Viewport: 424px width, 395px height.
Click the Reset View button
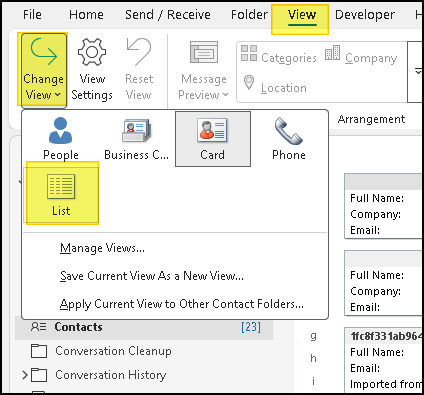click(x=139, y=70)
